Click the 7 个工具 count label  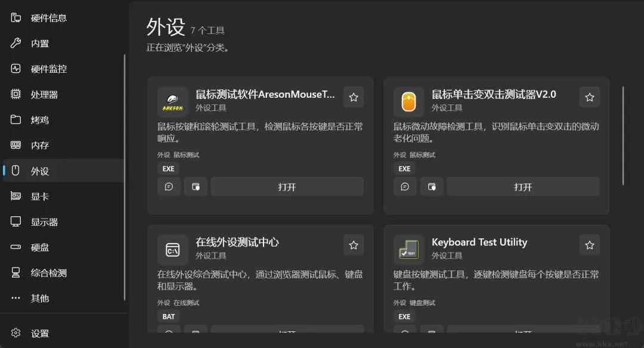208,30
